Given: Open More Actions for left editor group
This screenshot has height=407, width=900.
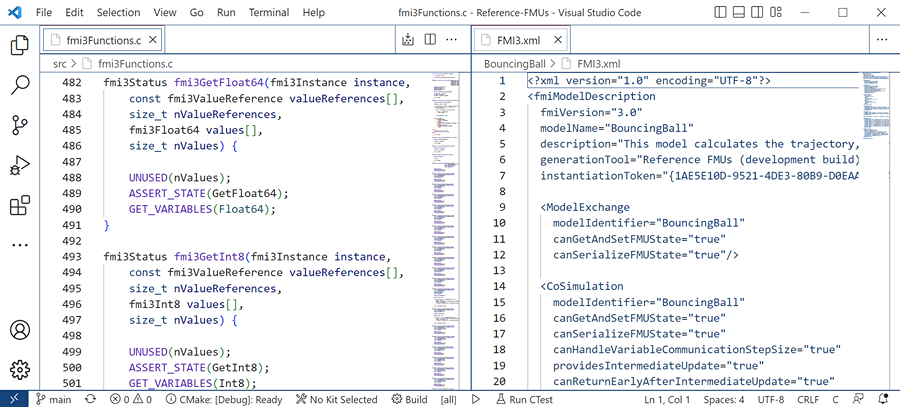Looking at the screenshot, I should [x=452, y=40].
